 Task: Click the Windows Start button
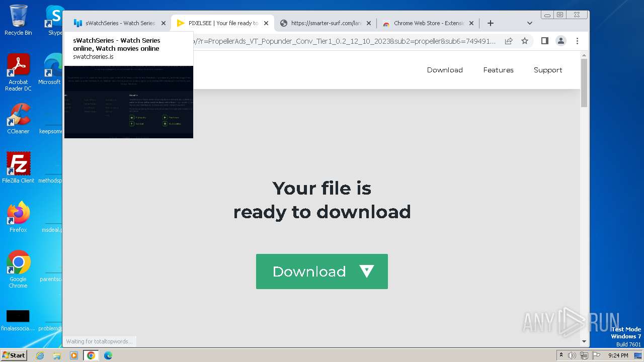14,355
